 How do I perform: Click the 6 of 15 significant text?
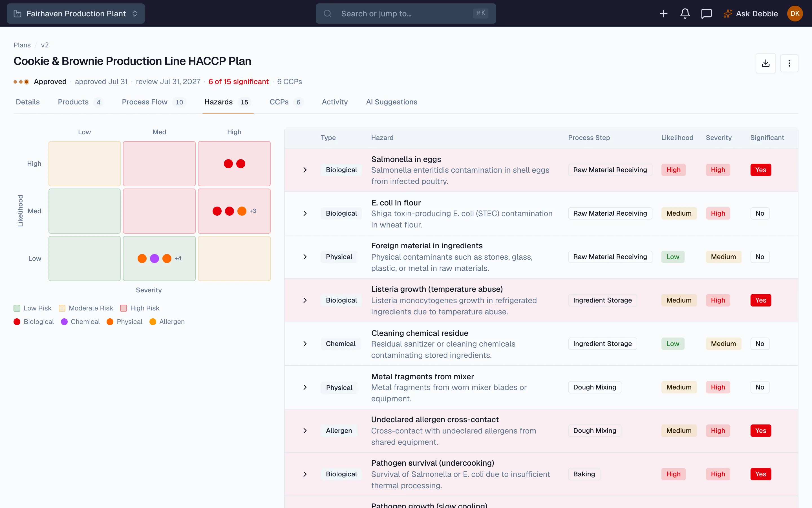pyautogui.click(x=239, y=82)
